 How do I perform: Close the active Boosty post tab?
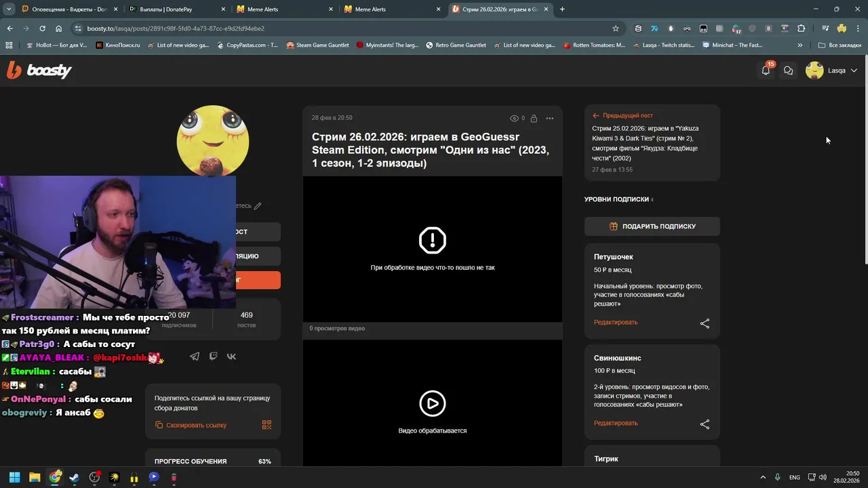tap(547, 9)
